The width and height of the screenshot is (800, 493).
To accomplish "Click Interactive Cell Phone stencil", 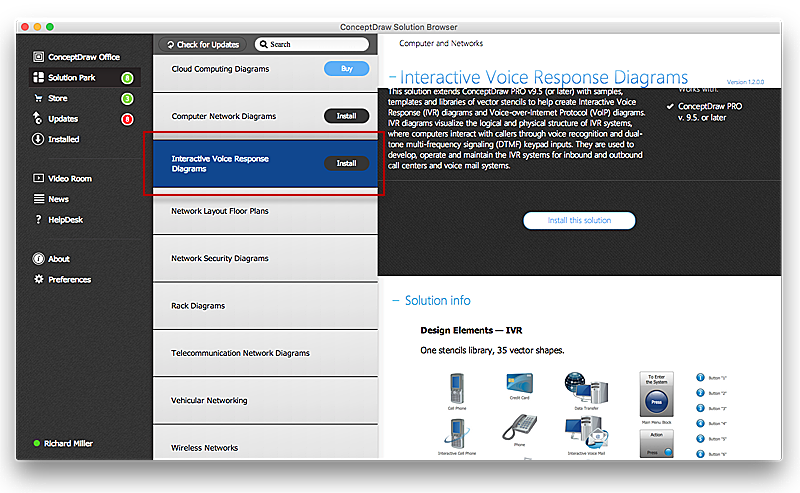I will click(457, 433).
